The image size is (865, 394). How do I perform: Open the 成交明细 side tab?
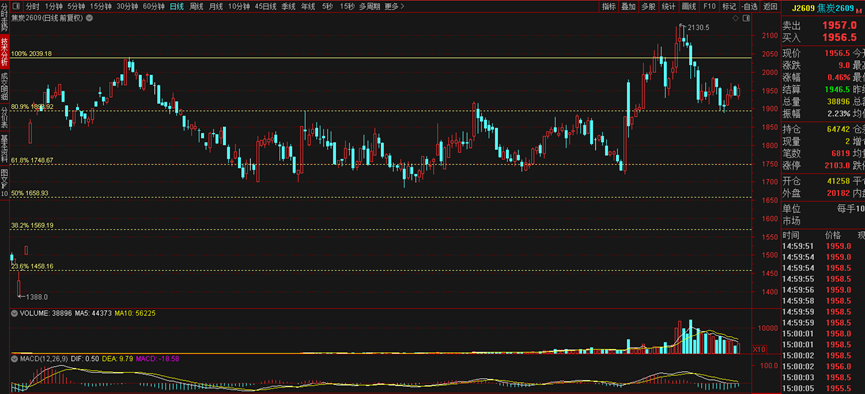[x=4, y=86]
